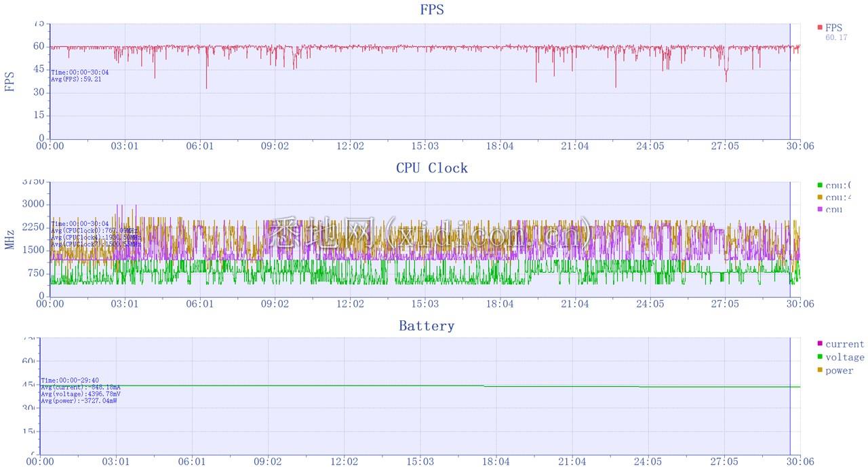Image resolution: width=868 pixels, height=475 pixels.
Task: Click the purple cpu legend marker
Action: tap(820, 210)
